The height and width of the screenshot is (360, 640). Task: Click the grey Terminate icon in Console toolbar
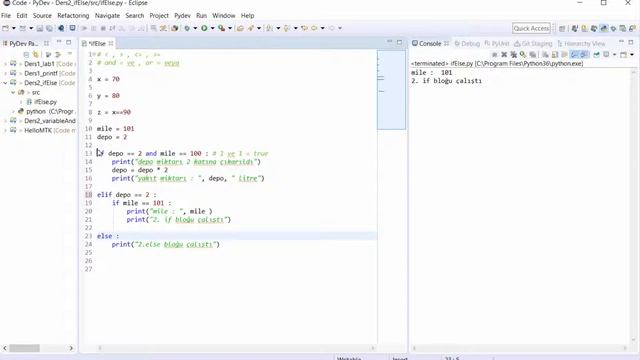click(x=495, y=54)
